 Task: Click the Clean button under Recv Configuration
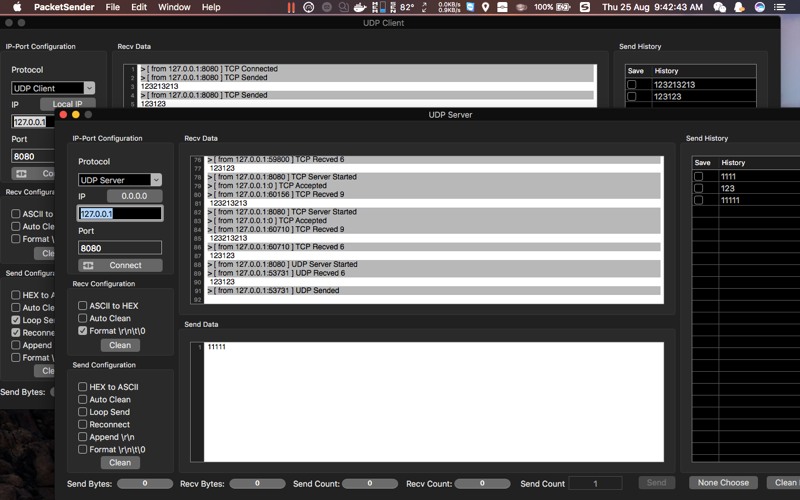pos(120,345)
